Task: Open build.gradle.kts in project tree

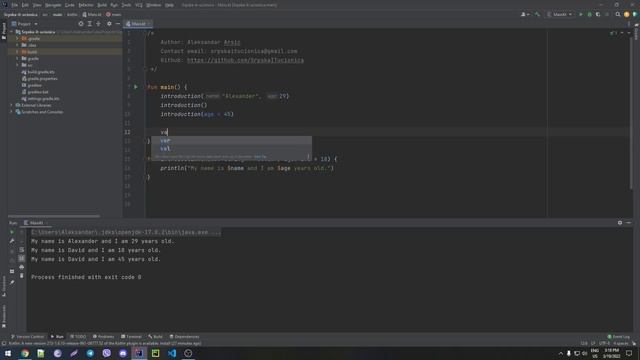Action: pyautogui.click(x=38, y=72)
